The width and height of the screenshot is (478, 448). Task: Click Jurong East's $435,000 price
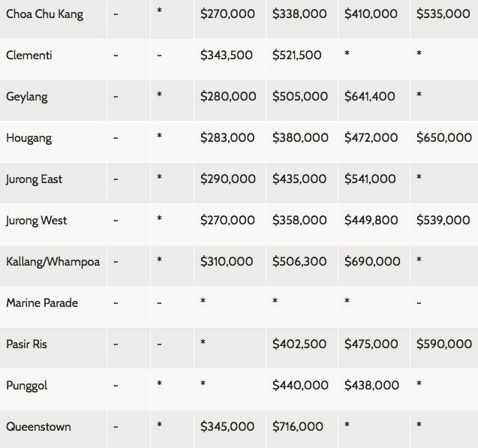click(299, 179)
